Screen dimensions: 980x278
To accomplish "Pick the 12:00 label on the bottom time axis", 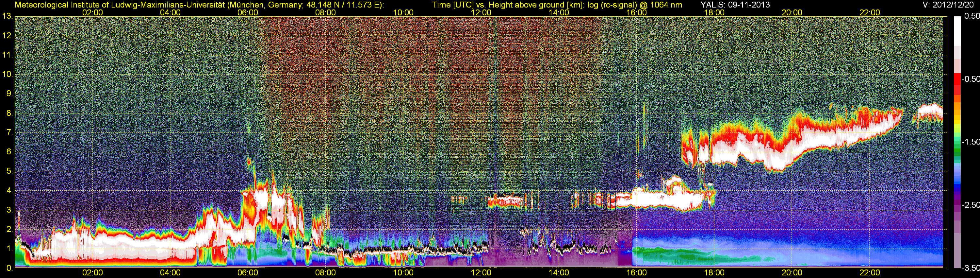I will pyautogui.click(x=481, y=273).
